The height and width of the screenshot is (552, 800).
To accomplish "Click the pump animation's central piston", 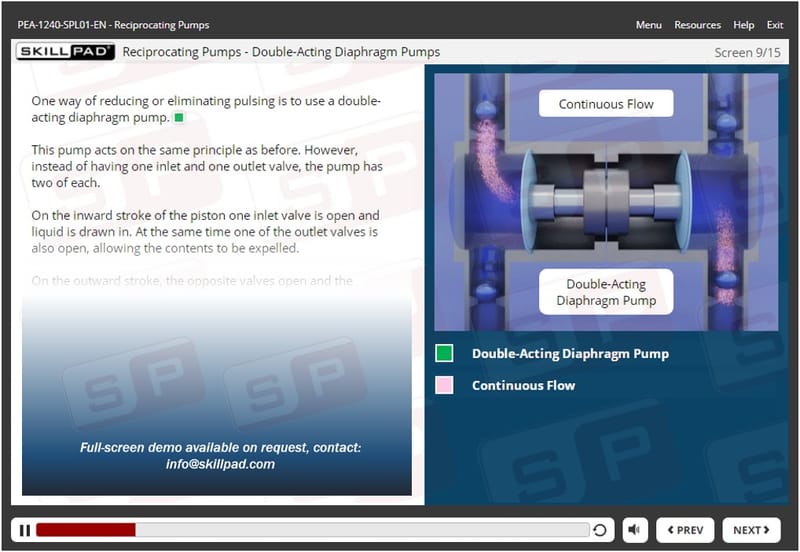I will [606, 201].
